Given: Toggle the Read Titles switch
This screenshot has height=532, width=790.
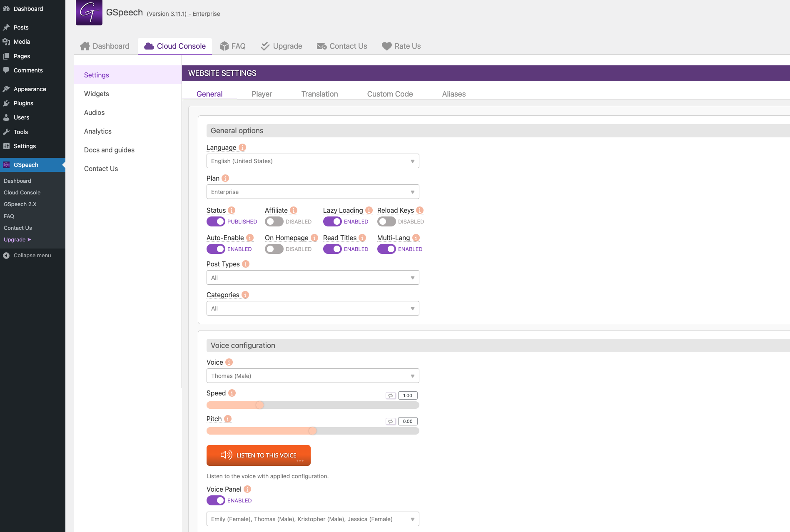Looking at the screenshot, I should click(x=332, y=249).
